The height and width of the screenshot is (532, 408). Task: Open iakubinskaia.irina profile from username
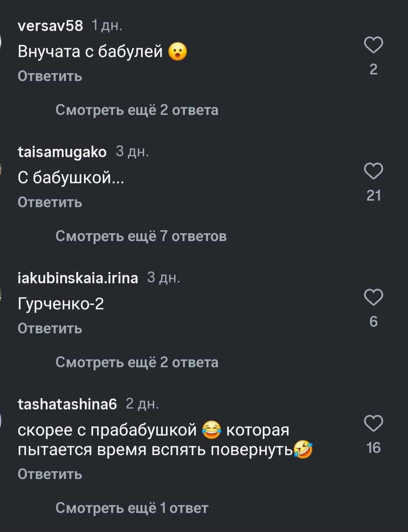tap(78, 278)
